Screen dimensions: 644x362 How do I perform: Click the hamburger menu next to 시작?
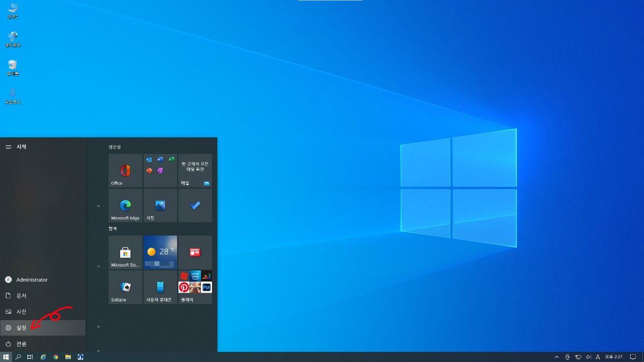click(x=8, y=146)
